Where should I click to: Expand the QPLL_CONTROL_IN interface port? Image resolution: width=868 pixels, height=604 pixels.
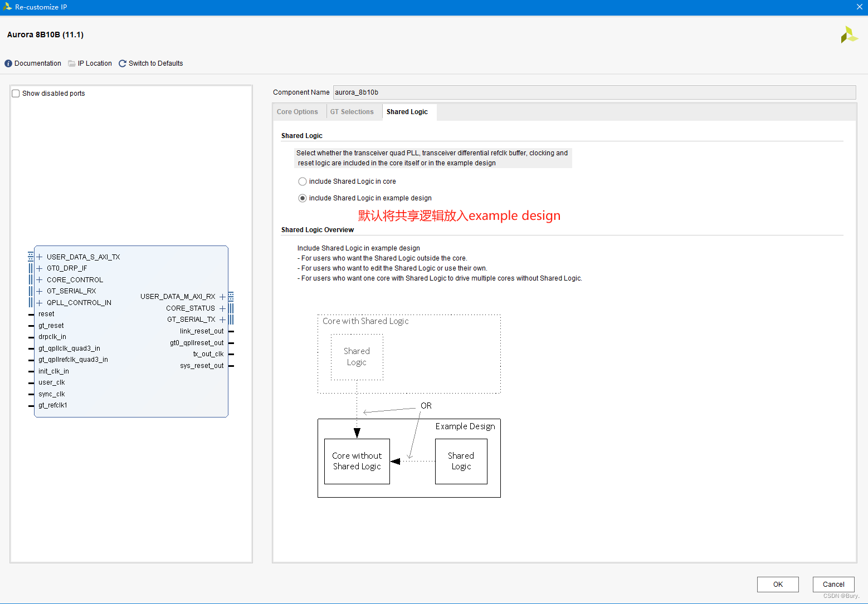coord(40,303)
